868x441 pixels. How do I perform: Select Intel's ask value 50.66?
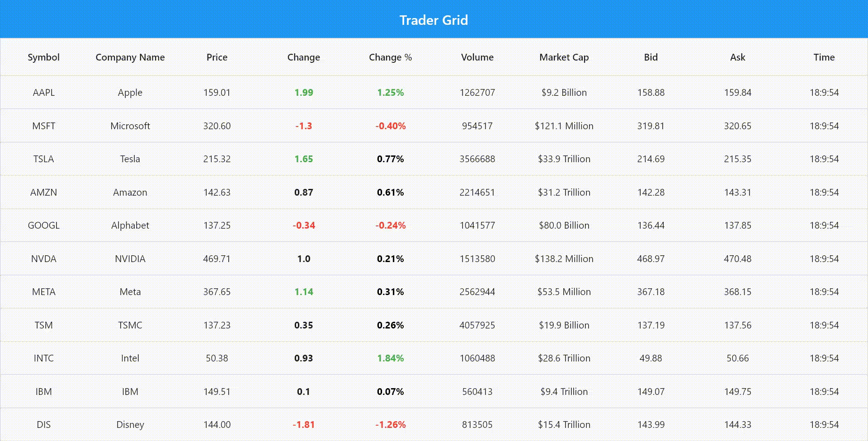click(x=737, y=358)
